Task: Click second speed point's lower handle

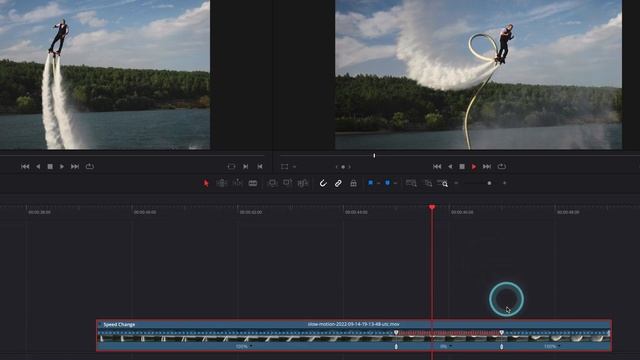Action: [502, 347]
